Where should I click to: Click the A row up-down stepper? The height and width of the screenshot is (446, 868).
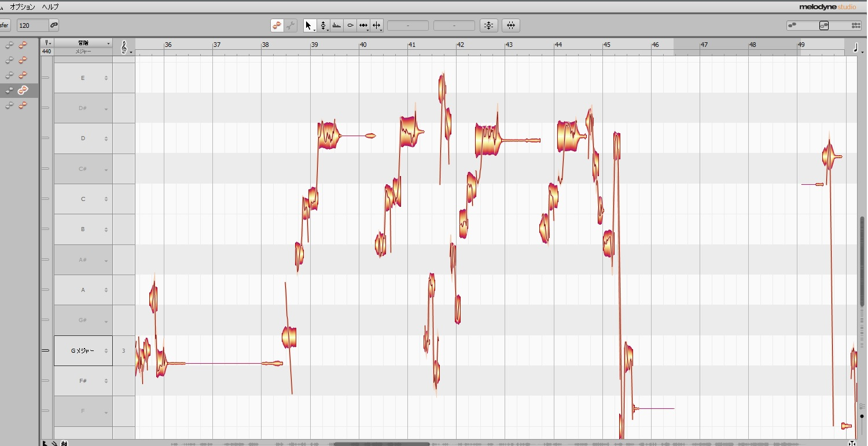pos(106,290)
